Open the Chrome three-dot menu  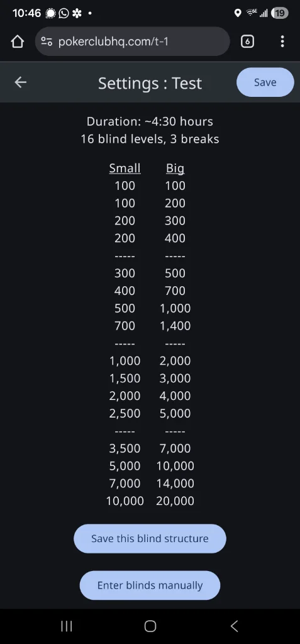(282, 42)
